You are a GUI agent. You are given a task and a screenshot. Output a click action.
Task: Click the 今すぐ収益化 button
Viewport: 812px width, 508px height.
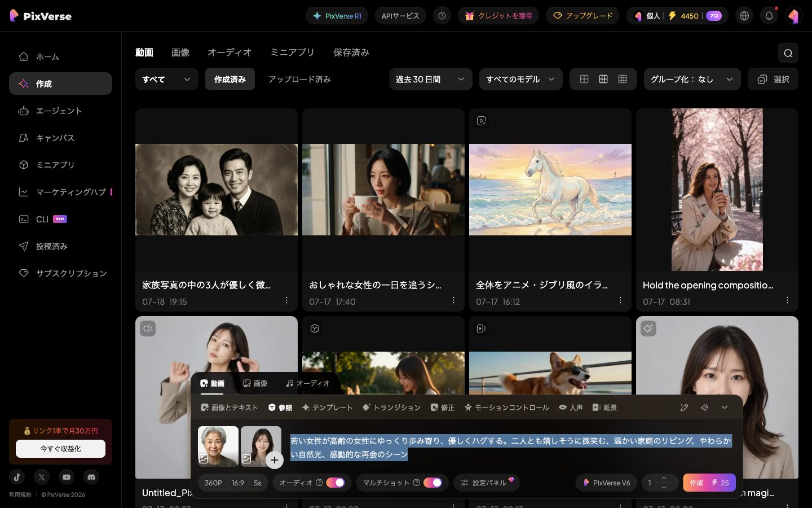click(x=60, y=449)
